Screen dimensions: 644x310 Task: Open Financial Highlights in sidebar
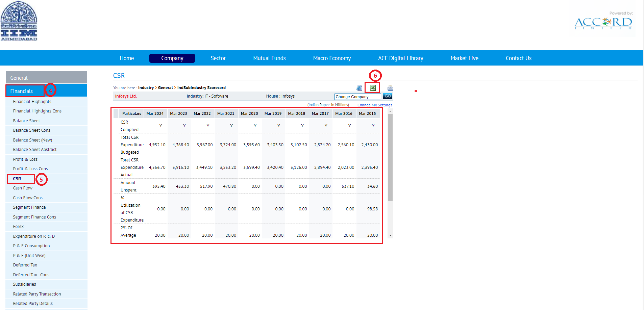tap(32, 102)
